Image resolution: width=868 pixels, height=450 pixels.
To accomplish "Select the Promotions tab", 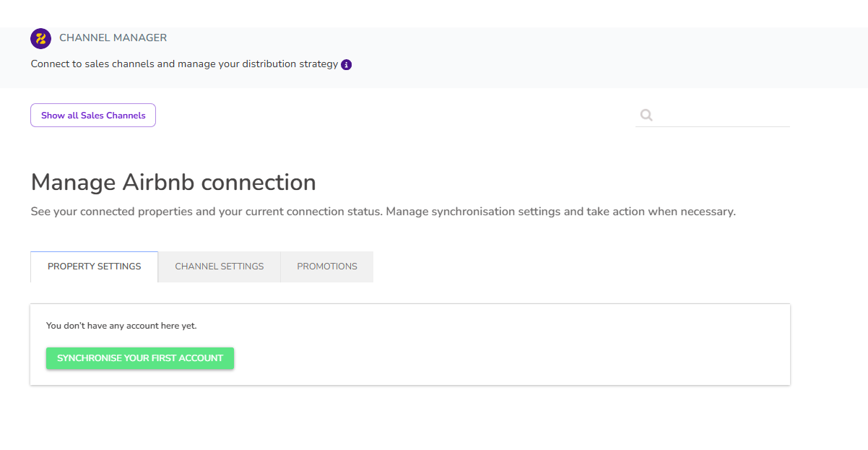I will point(327,267).
